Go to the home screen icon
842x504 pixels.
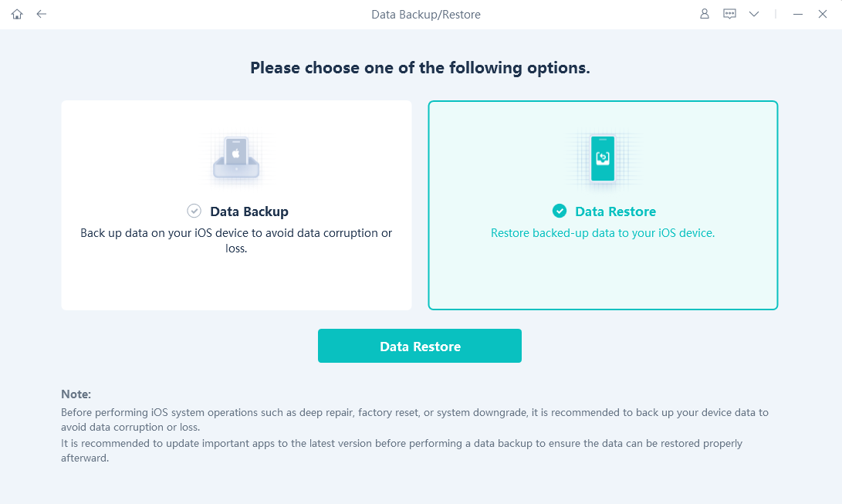pos(17,15)
